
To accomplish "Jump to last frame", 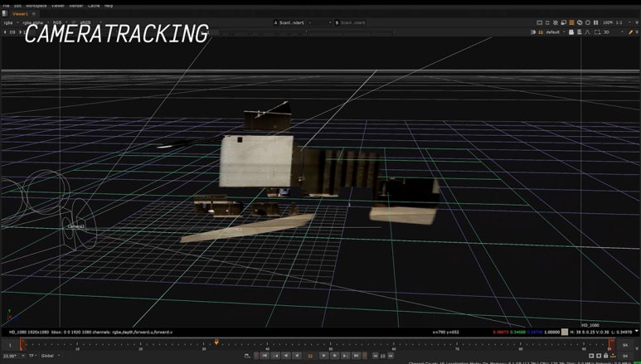I will click(x=356, y=356).
